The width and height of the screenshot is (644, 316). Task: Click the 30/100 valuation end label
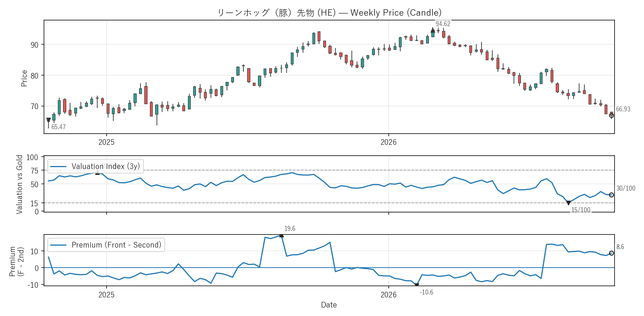point(626,188)
